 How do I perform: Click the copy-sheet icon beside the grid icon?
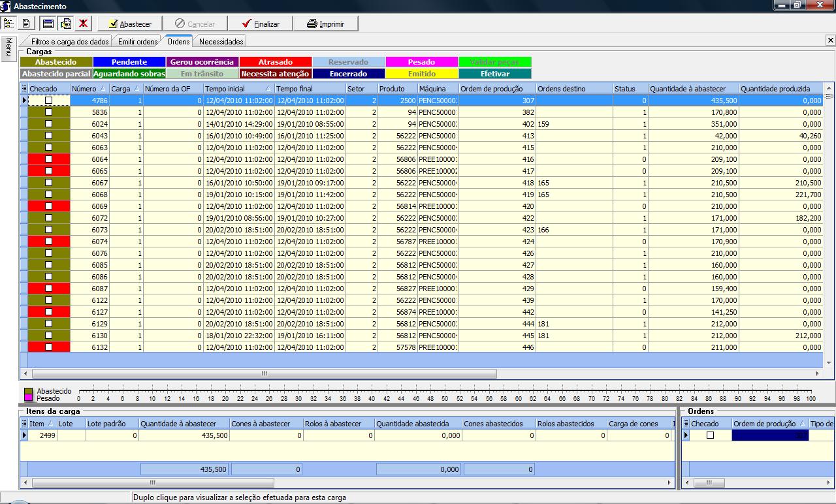(65, 24)
